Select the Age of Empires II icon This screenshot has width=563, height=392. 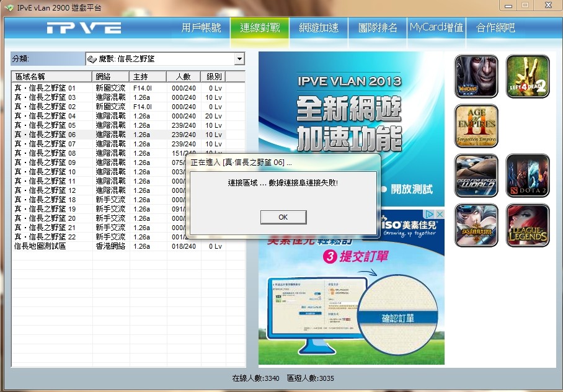[x=476, y=126]
